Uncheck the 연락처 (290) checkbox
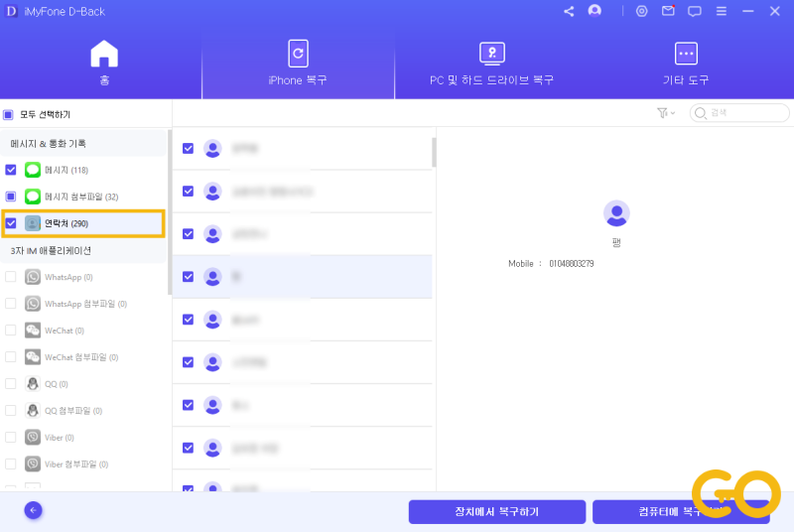 point(11,223)
